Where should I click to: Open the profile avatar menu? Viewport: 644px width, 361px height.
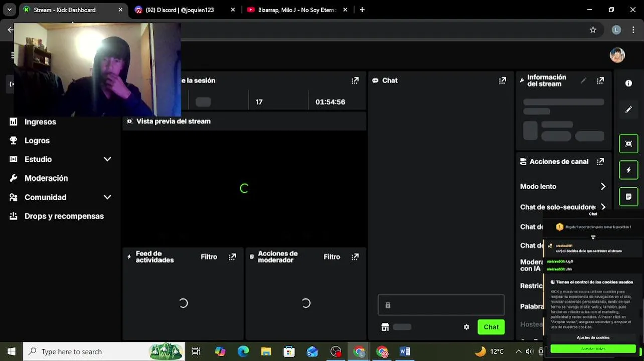click(617, 55)
